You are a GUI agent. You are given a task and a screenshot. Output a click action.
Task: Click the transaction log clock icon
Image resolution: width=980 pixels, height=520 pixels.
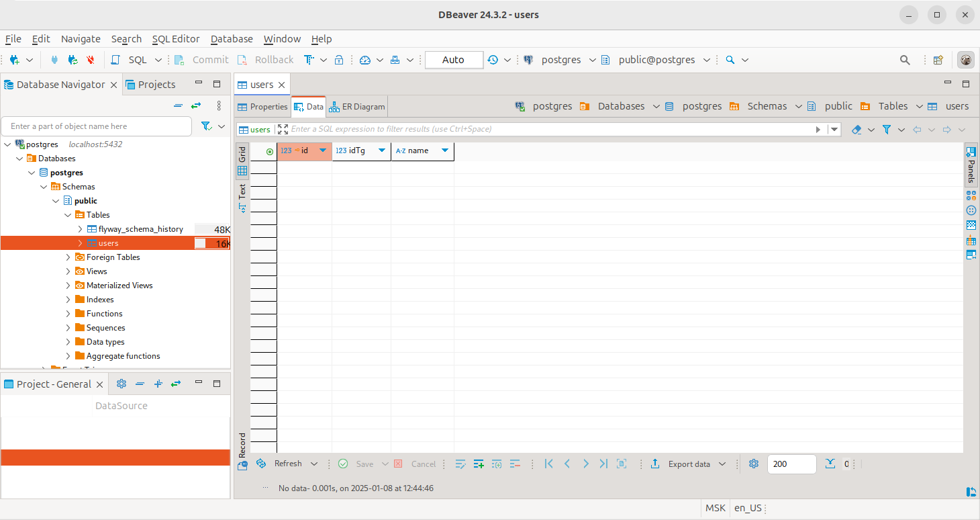[x=493, y=60]
